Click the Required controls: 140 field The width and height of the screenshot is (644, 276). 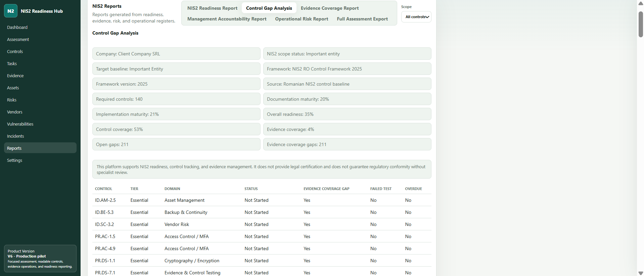click(x=176, y=99)
